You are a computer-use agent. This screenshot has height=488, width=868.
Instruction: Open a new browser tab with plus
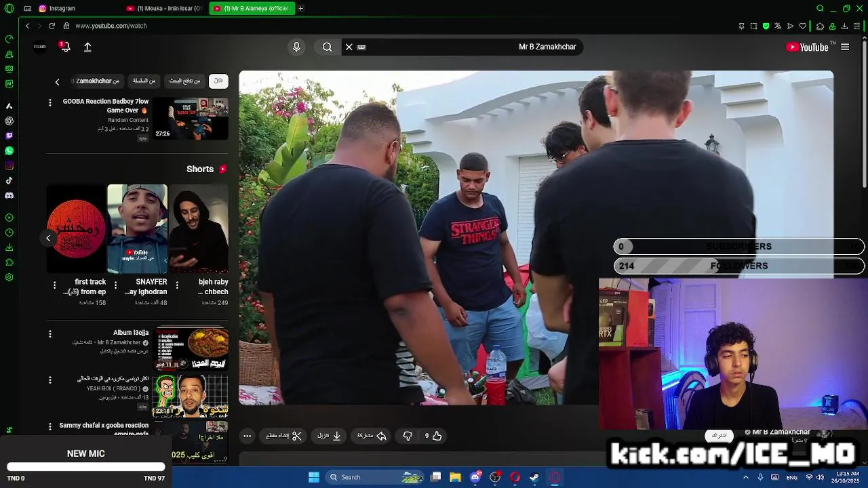point(300,8)
